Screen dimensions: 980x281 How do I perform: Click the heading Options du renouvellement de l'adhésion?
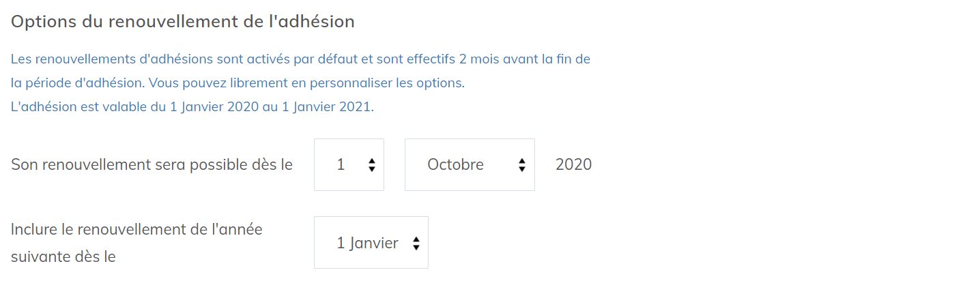click(x=183, y=22)
